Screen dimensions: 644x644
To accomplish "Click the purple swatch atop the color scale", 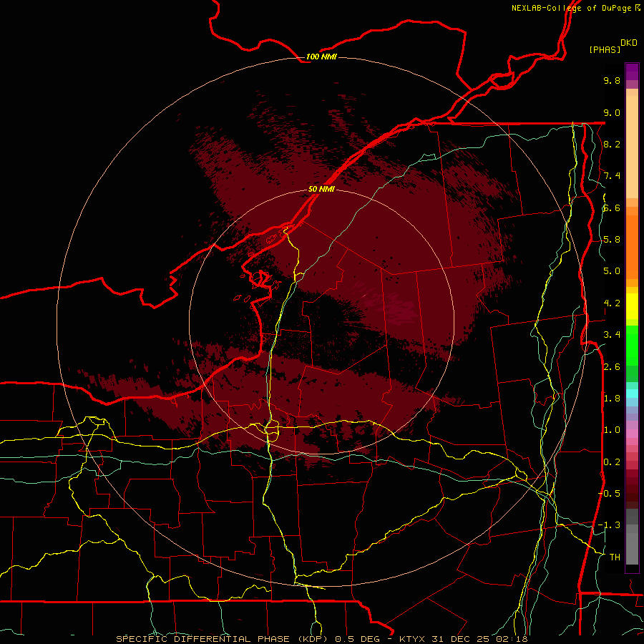I will [x=632, y=72].
